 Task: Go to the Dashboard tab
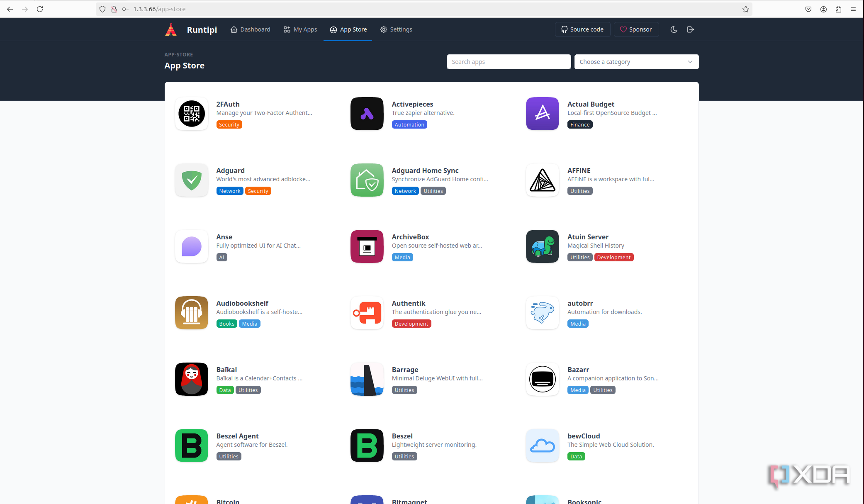tap(250, 29)
